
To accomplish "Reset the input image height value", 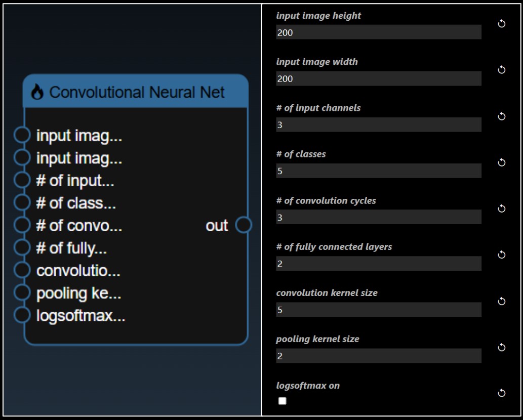I will (x=501, y=24).
